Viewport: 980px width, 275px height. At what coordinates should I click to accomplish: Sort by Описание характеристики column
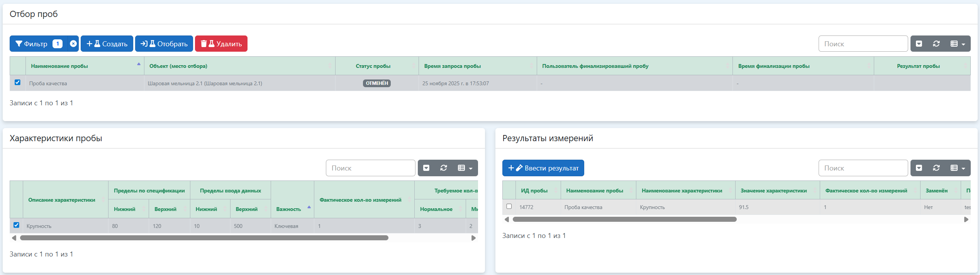point(66,200)
